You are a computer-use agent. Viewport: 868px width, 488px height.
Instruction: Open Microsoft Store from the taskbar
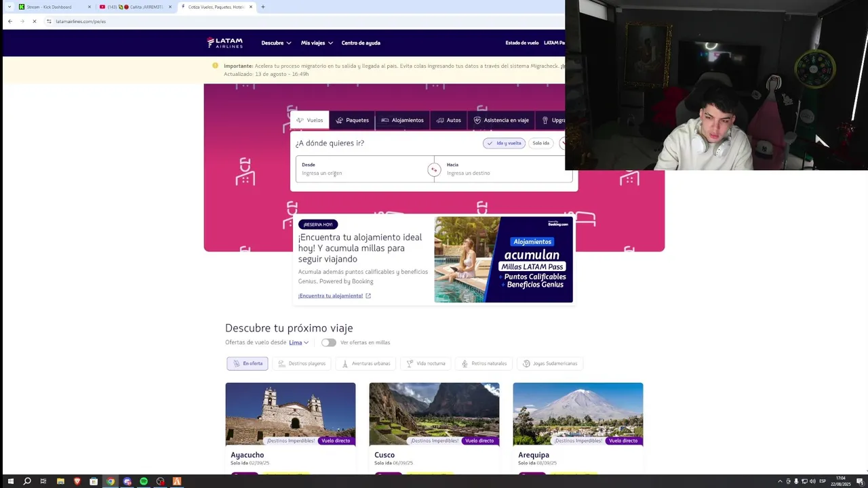tap(94, 481)
